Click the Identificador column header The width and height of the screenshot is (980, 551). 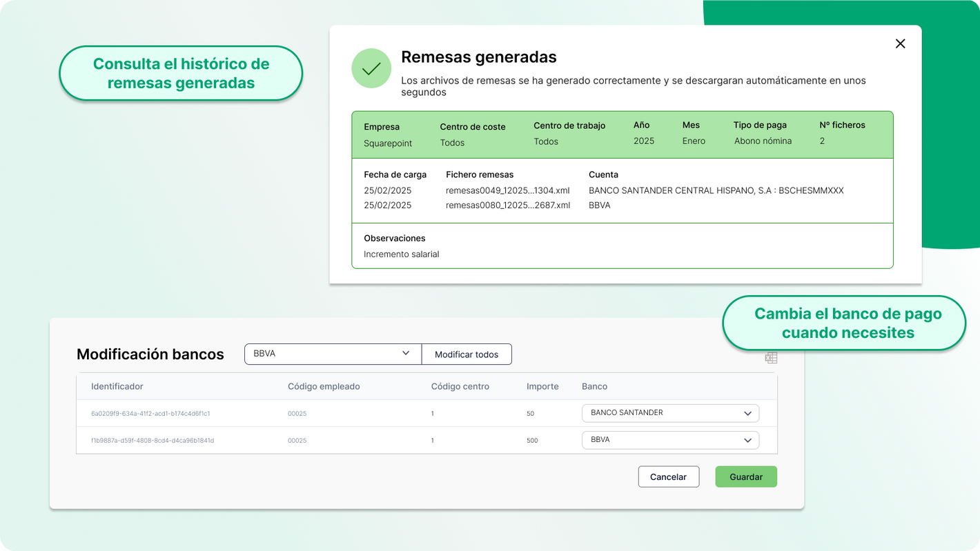pos(117,386)
